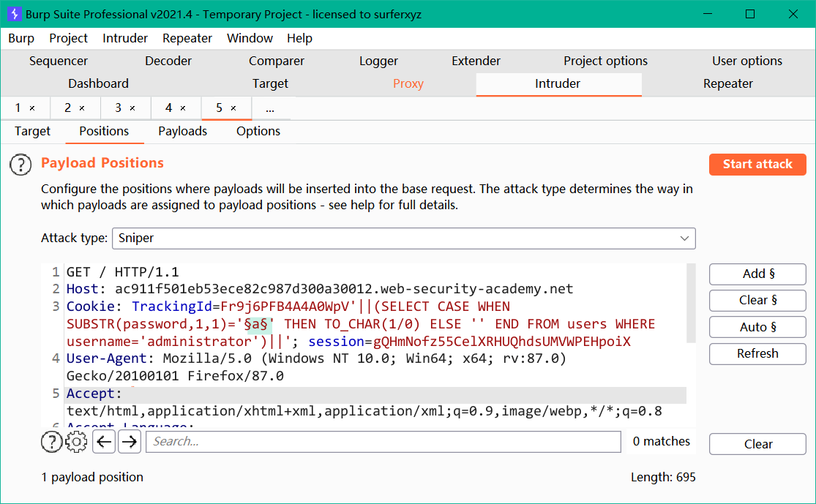The image size is (816, 504).
Task: Click the Clear § button
Action: [757, 301]
